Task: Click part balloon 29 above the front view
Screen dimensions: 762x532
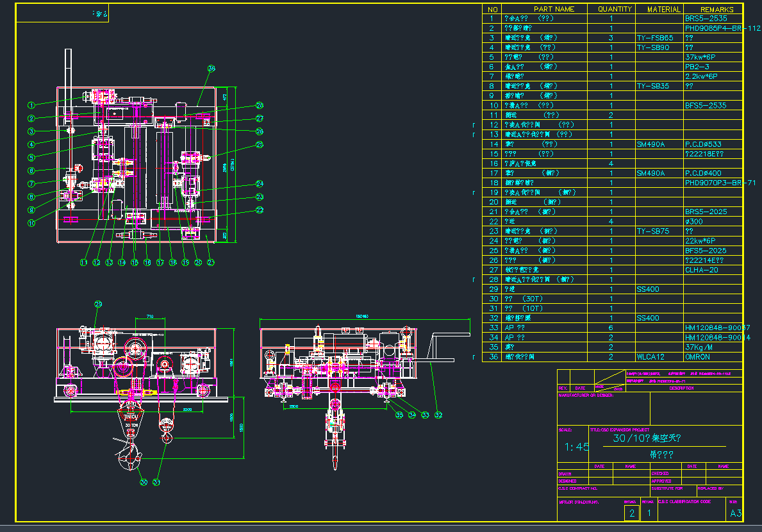Action: 98,304
